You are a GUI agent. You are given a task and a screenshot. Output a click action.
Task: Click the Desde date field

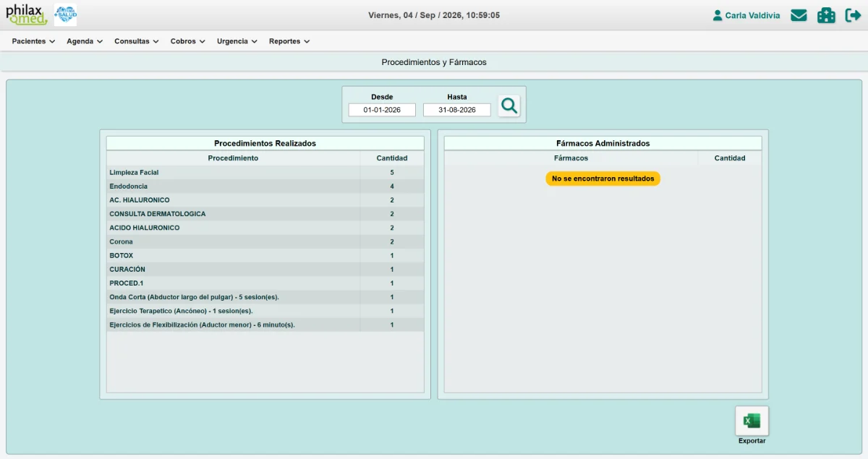tap(382, 110)
